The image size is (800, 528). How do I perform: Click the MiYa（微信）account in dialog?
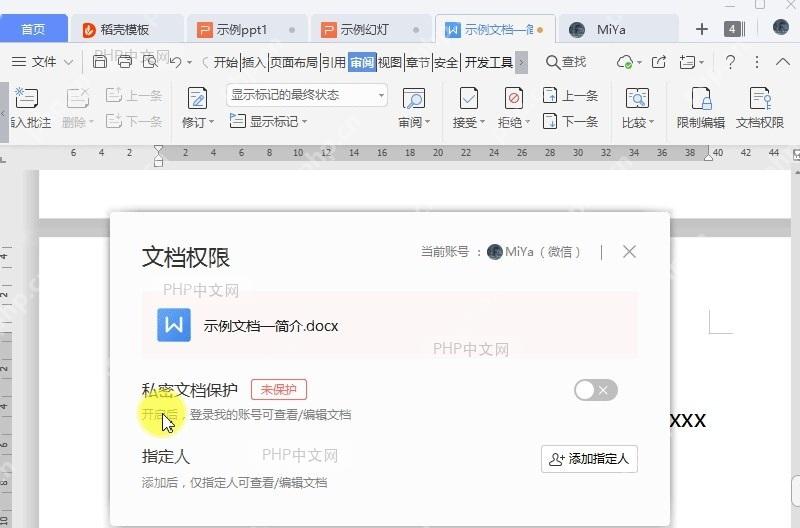click(534, 252)
